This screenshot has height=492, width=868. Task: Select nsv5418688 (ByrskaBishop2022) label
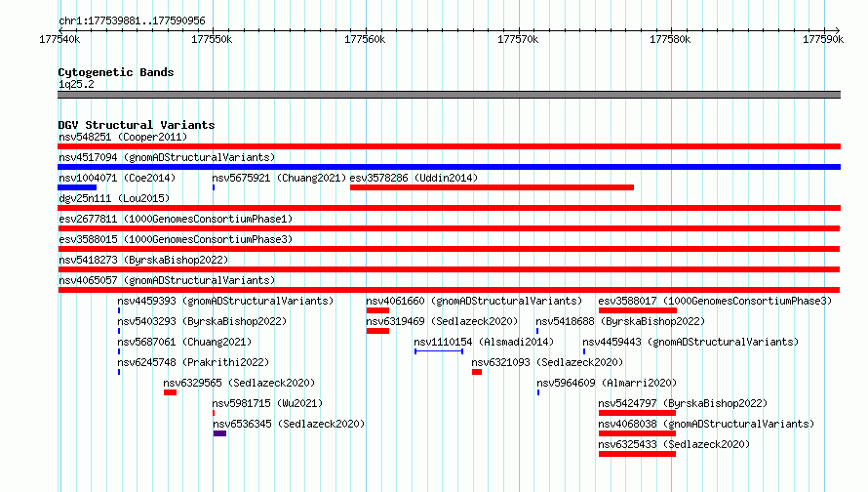pyautogui.click(x=620, y=321)
